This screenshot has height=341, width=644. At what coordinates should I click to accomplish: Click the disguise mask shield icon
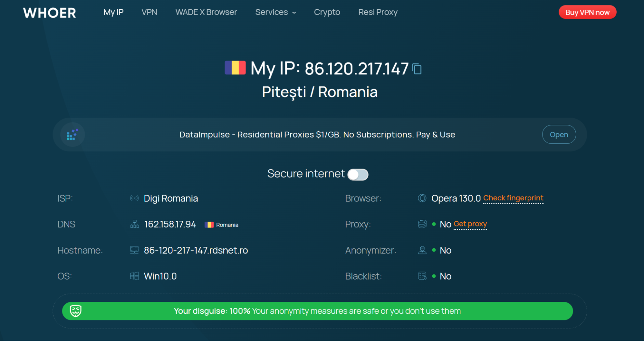76,311
